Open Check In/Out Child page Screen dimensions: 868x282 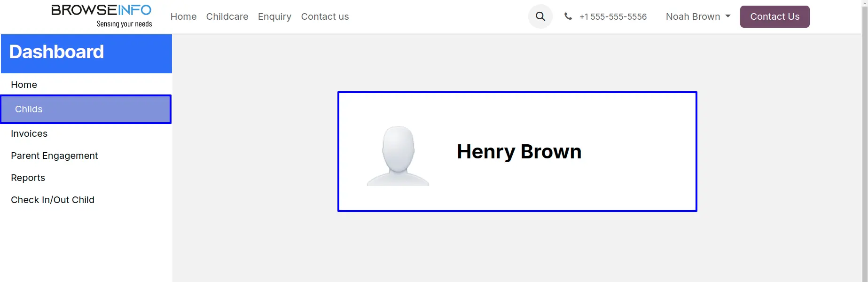[x=53, y=200]
